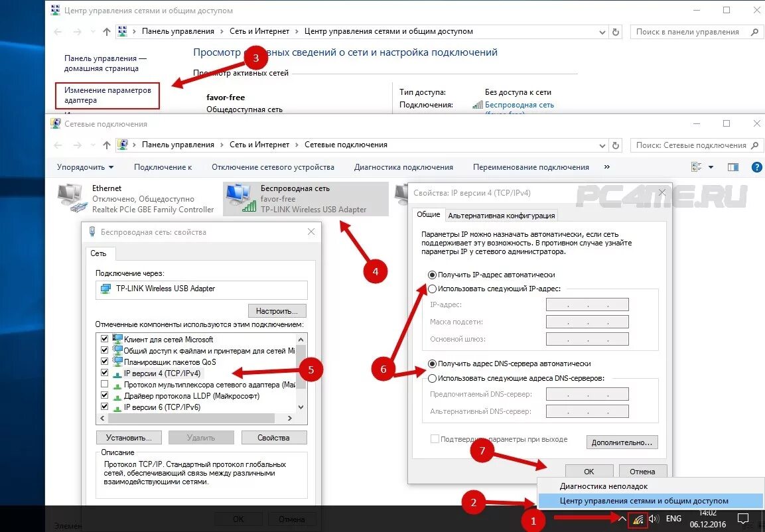Choose Центр управления сетями и общим доступом
This screenshot has width=765, height=532.
tap(644, 501)
